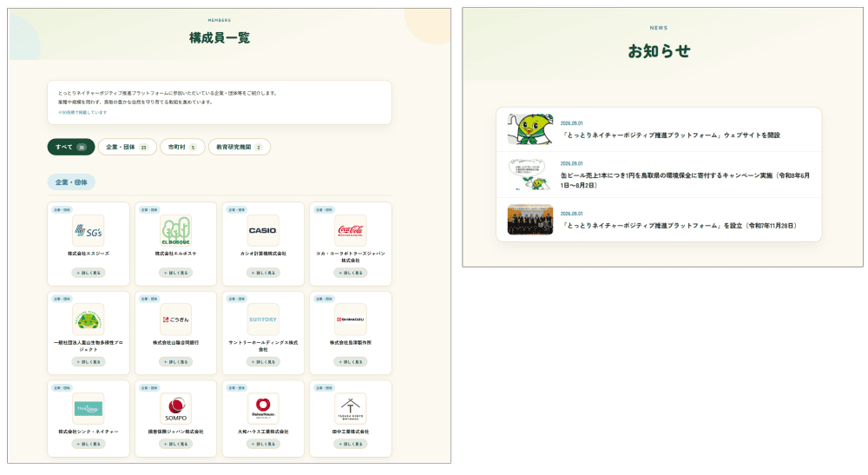Click the ごうぎん bank logo
This screenshot has width=868, height=475.
pos(175,320)
